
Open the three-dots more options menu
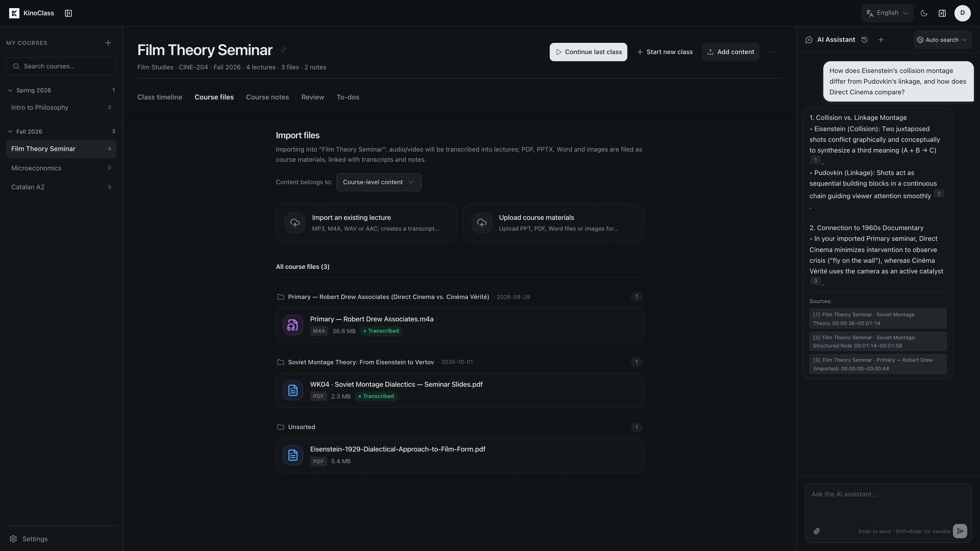pyautogui.click(x=773, y=52)
